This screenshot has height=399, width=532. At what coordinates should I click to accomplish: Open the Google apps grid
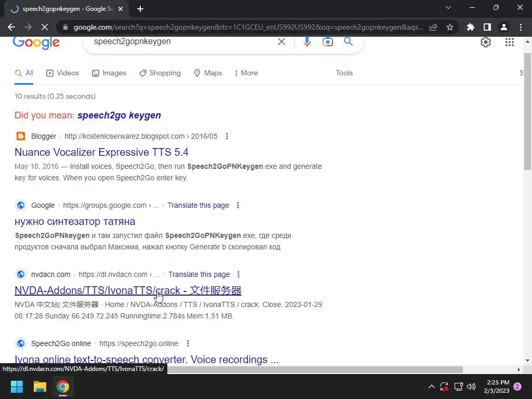509,42
